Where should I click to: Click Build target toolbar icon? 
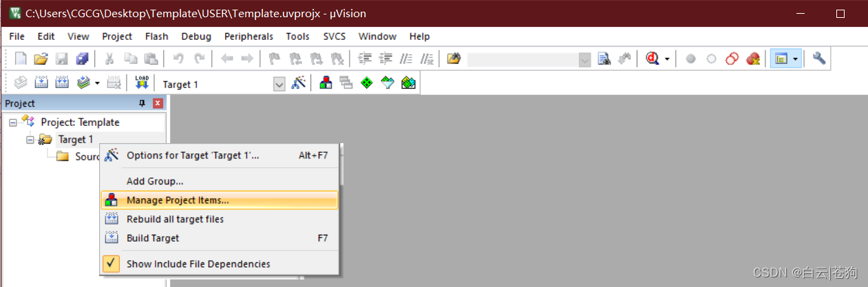click(x=41, y=83)
